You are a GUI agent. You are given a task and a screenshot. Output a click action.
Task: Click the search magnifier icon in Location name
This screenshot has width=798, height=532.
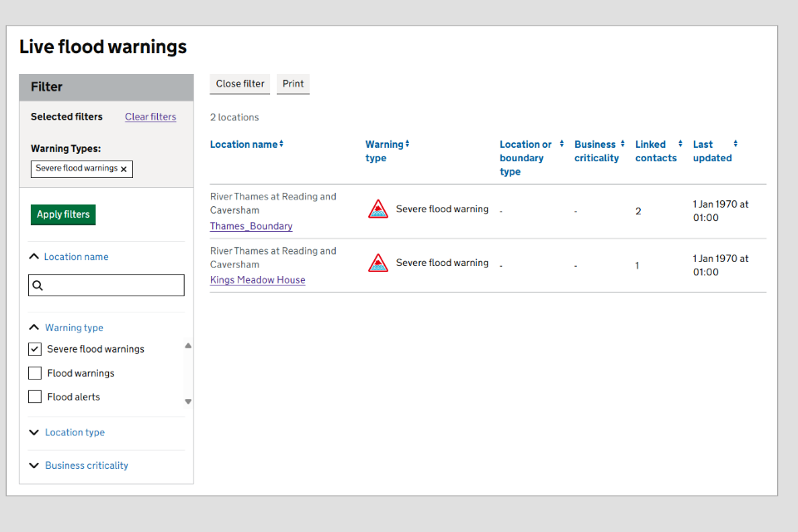point(37,286)
